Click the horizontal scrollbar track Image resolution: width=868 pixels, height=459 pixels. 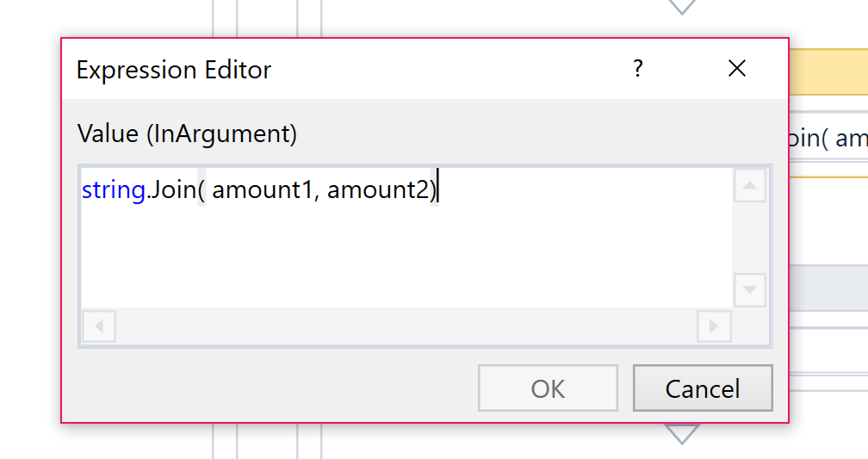(x=405, y=326)
